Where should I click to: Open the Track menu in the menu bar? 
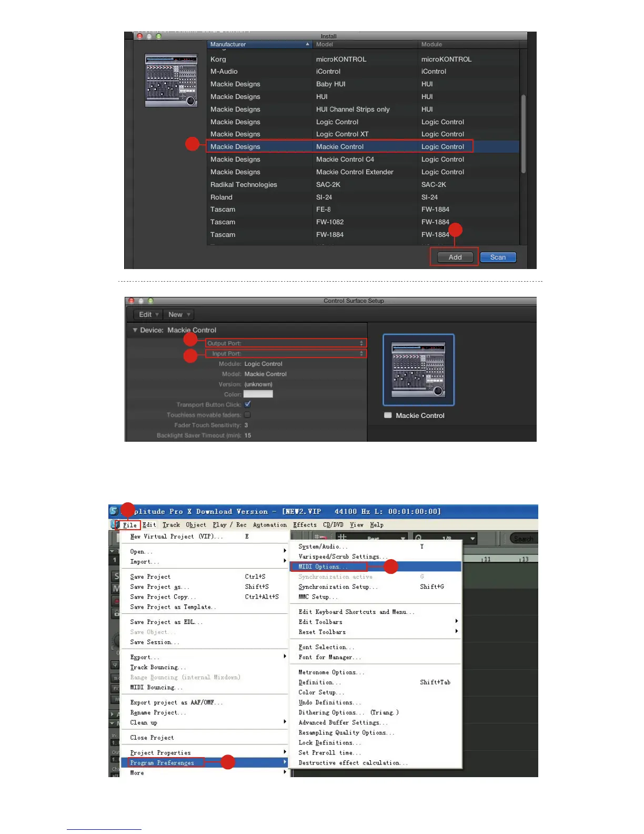click(171, 525)
